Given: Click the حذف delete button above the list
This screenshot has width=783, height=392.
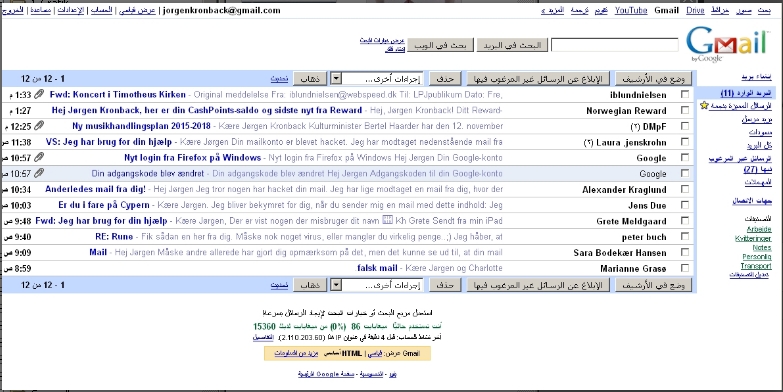Looking at the screenshot, I should (x=445, y=78).
